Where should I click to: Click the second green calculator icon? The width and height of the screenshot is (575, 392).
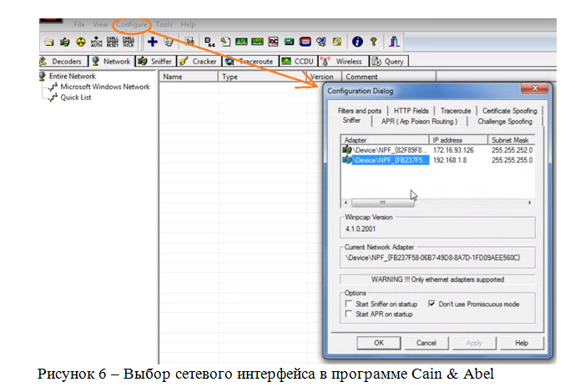click(x=257, y=42)
